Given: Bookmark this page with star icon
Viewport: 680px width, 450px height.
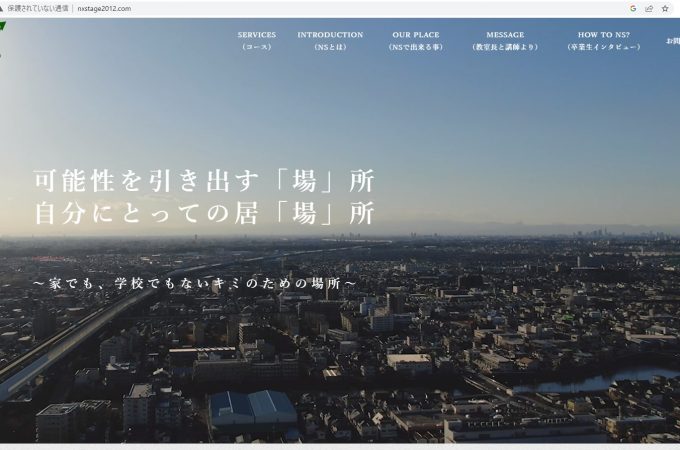Looking at the screenshot, I should [x=665, y=8].
